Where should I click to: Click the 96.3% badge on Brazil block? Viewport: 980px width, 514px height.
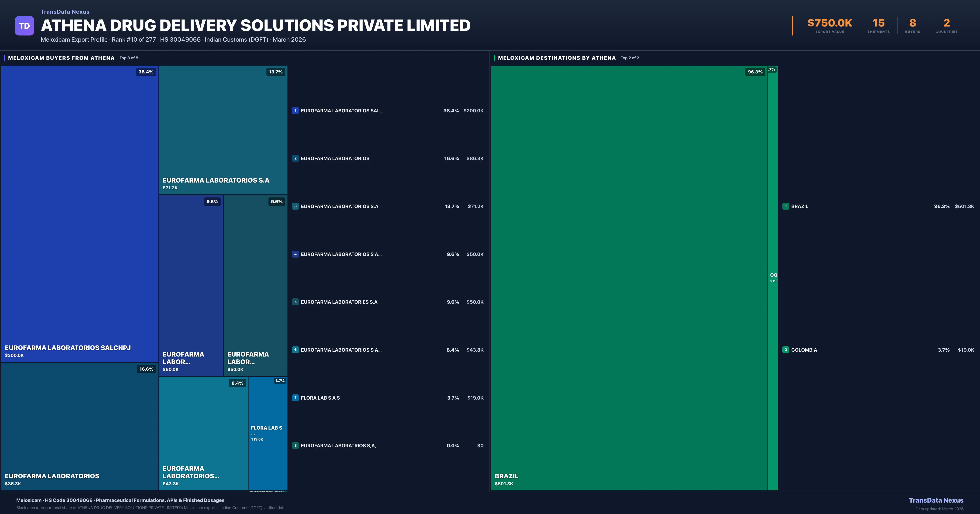click(755, 72)
